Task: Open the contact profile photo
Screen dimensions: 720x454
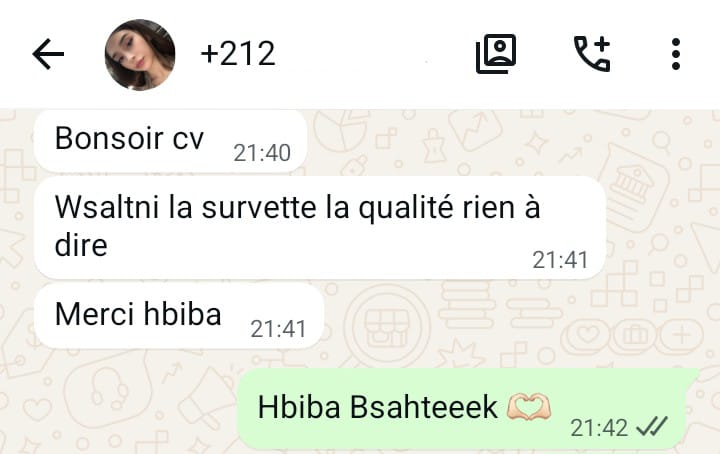Action: 140,55
